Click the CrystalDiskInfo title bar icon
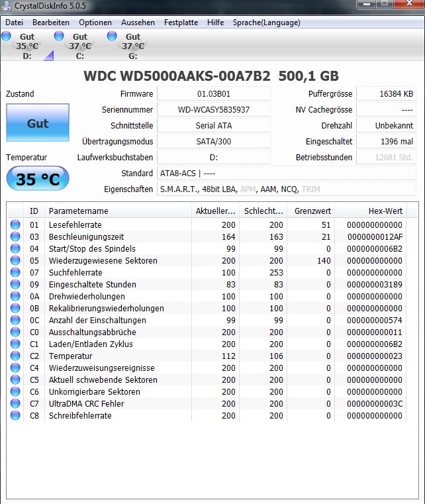Image resolution: width=425 pixels, height=504 pixels. (6, 5)
